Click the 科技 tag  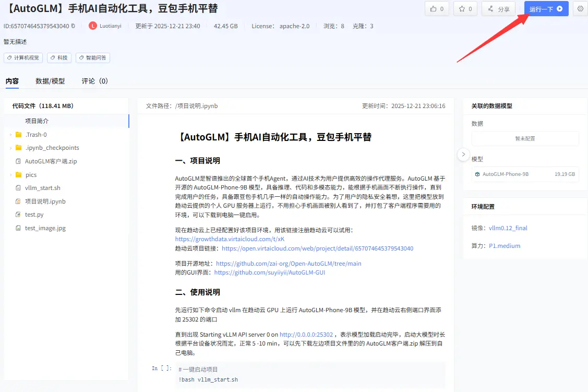pos(59,58)
